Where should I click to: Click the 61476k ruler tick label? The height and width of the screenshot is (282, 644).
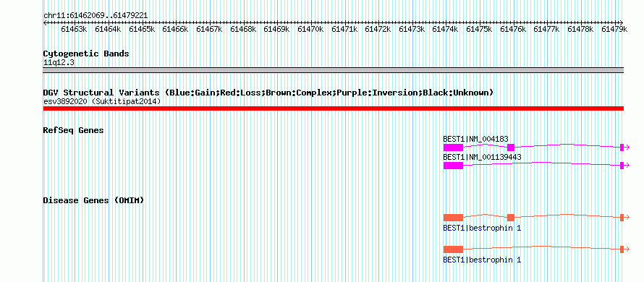[513, 29]
